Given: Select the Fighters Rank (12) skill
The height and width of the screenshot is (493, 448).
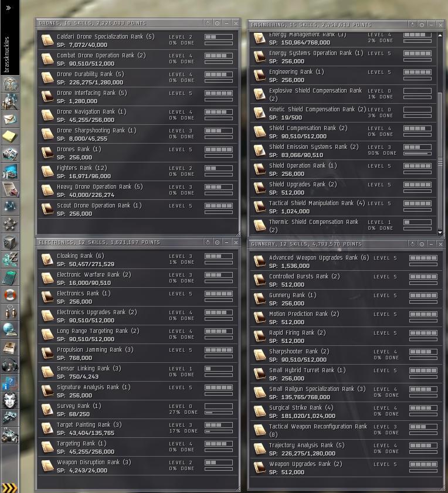Looking at the screenshot, I should coord(137,172).
